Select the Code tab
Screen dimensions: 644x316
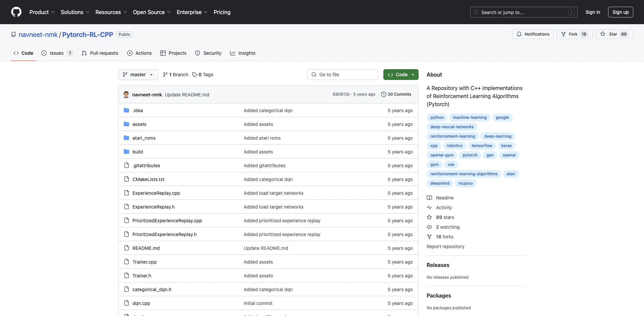pos(23,53)
